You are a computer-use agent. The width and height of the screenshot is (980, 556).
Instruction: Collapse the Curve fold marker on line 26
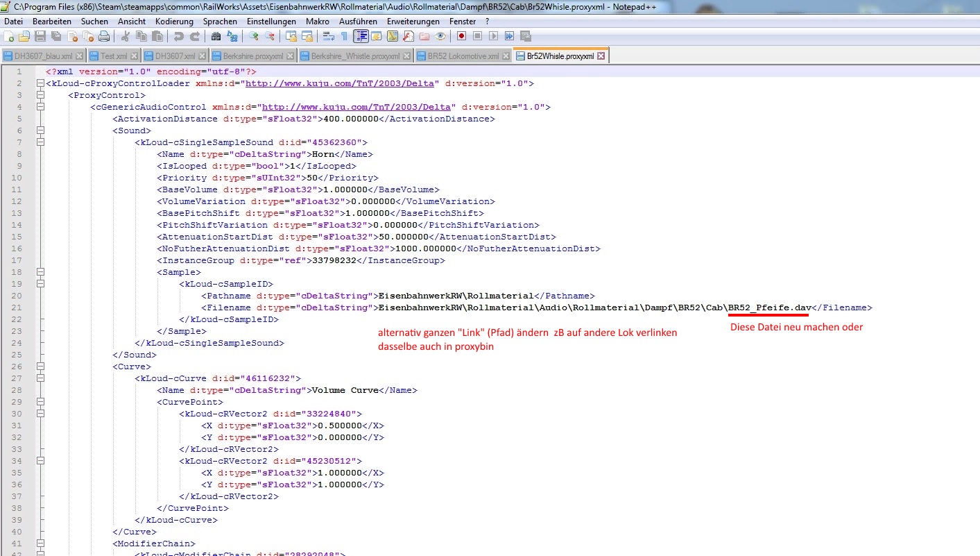40,367
